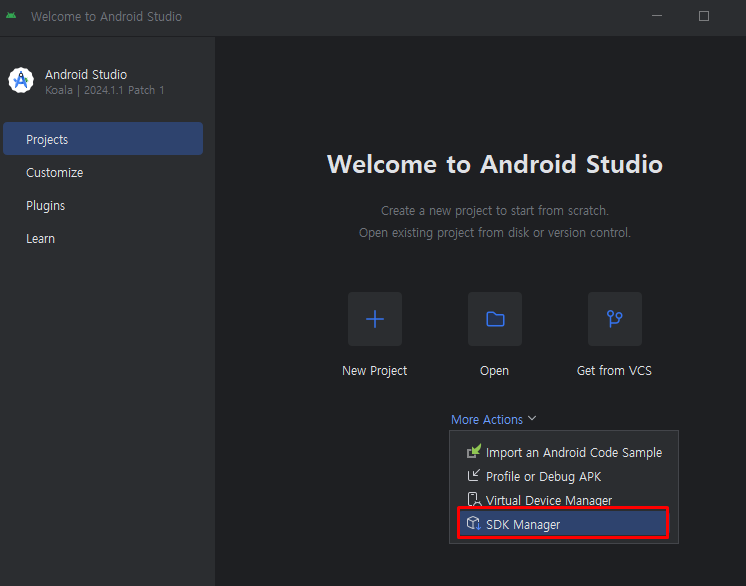Click the Android Studio name in sidebar
The width and height of the screenshot is (746, 586).
[x=86, y=75]
